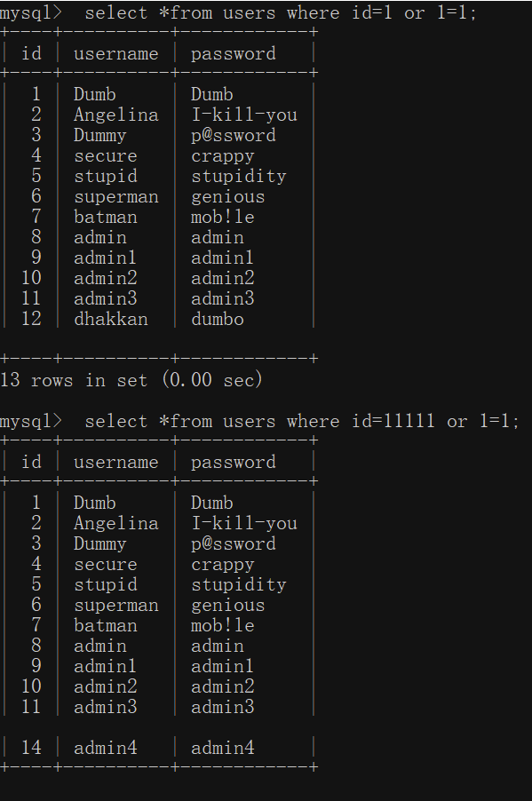Click the first SQL query line text
The height and width of the screenshot is (801, 532).
[281, 12]
